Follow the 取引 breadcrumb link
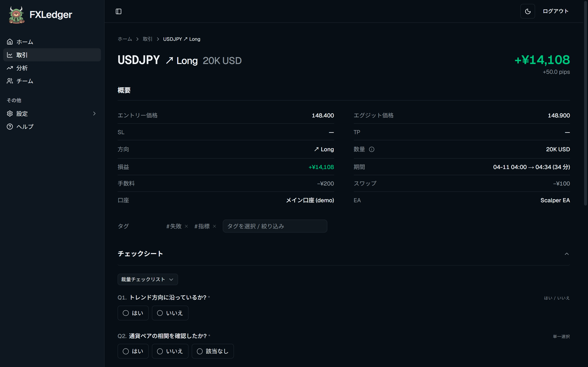This screenshot has width=588, height=367. tap(147, 39)
